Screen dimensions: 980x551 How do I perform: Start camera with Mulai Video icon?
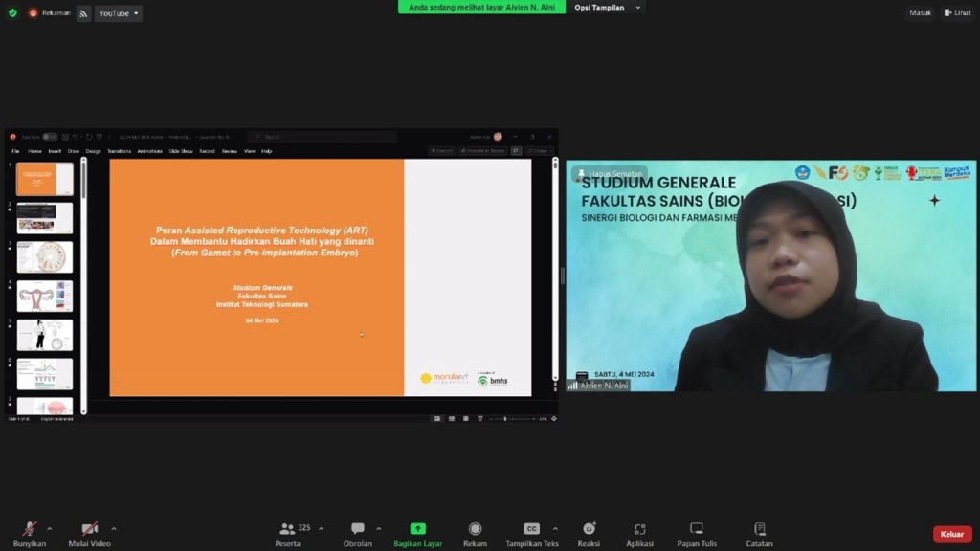pyautogui.click(x=89, y=529)
